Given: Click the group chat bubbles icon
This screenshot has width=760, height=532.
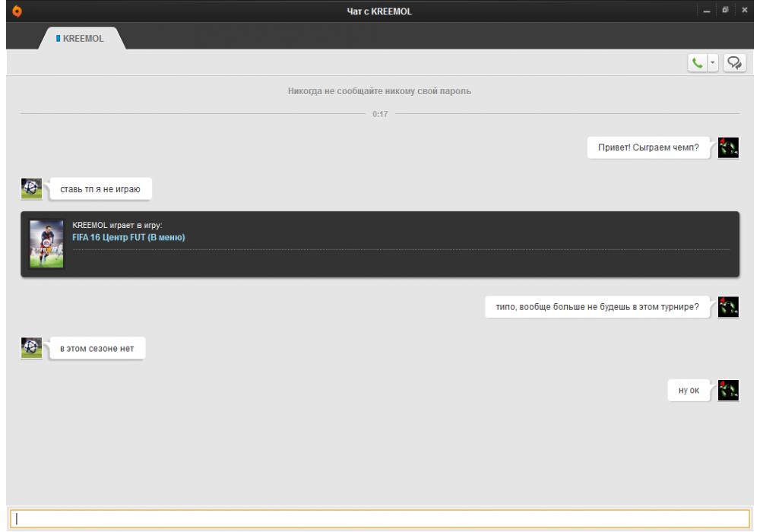Looking at the screenshot, I should [x=734, y=63].
